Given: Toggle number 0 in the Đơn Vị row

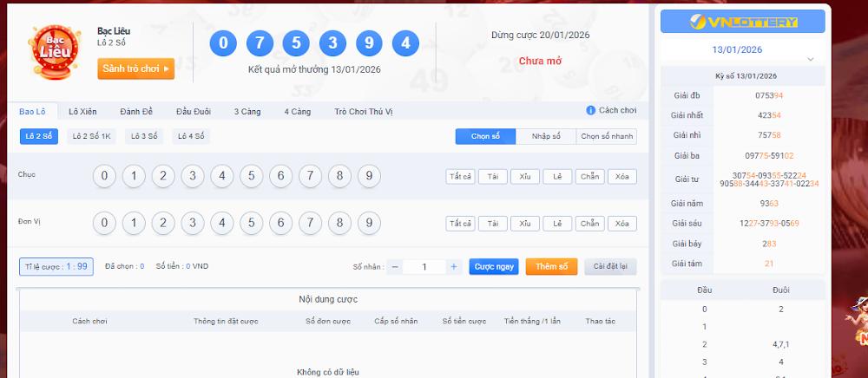Looking at the screenshot, I should click(x=104, y=224).
